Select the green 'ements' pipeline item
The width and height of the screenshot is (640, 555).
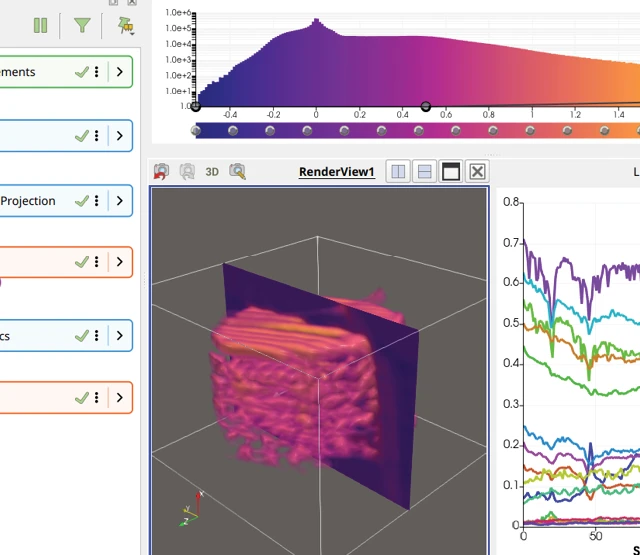[x=65, y=72]
